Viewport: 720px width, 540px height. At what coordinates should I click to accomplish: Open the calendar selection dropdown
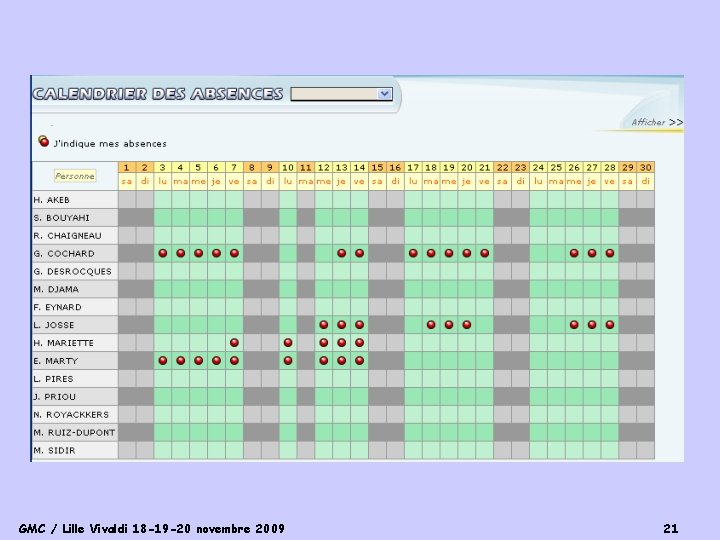[x=342, y=94]
